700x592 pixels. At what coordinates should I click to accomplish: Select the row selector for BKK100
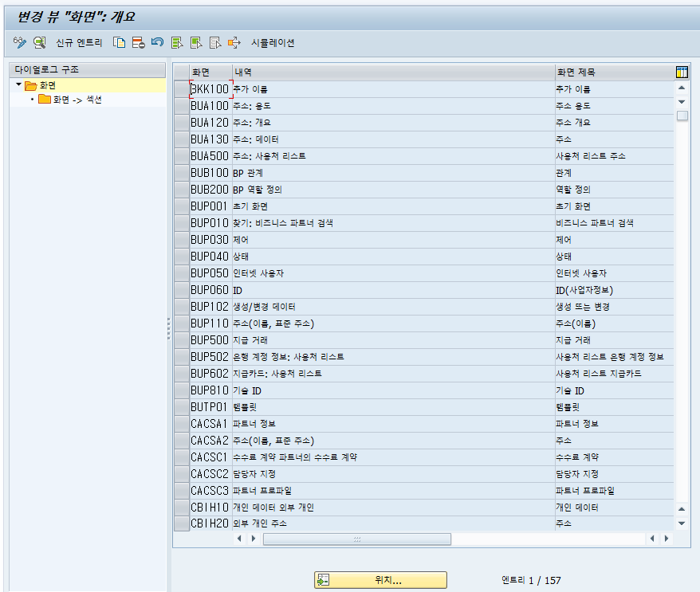[x=182, y=89]
